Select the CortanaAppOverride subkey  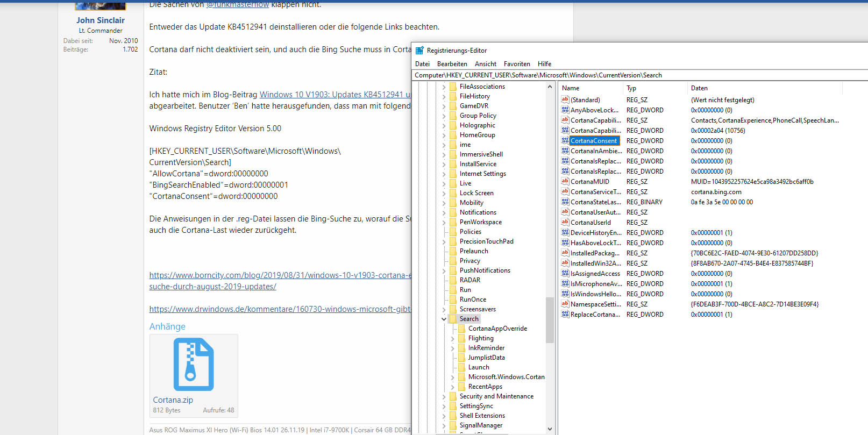[497, 329]
